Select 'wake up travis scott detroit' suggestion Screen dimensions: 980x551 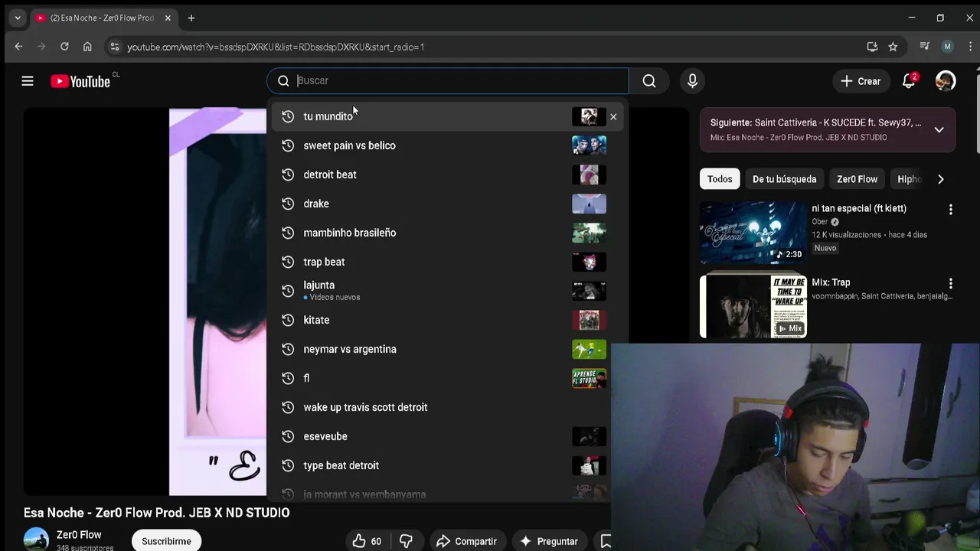tap(447, 407)
